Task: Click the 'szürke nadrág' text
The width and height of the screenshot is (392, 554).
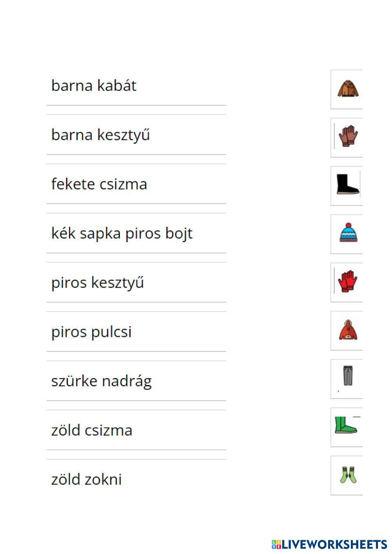Action: (x=102, y=381)
